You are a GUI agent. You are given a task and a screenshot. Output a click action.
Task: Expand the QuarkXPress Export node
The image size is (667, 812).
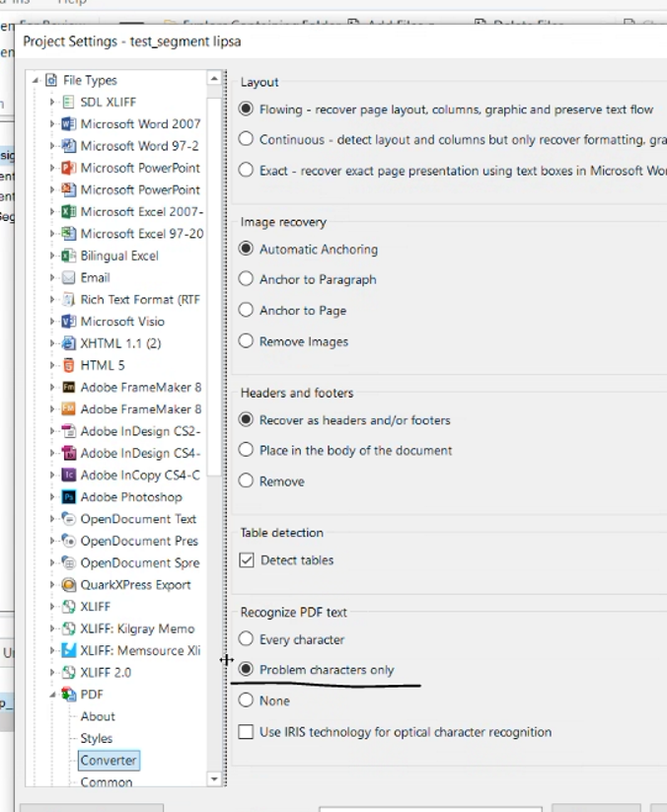pyautogui.click(x=52, y=585)
